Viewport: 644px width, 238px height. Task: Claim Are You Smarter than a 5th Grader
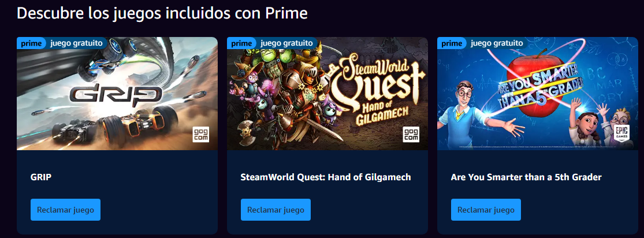click(x=486, y=210)
